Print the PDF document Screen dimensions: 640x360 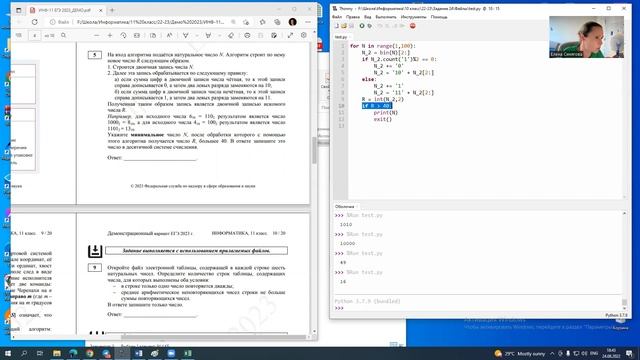(247, 36)
